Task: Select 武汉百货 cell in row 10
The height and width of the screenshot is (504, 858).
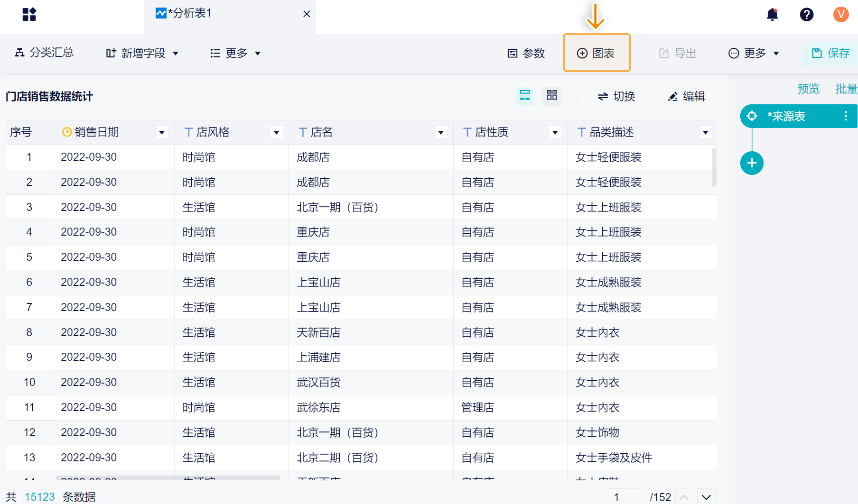Action: click(371, 382)
